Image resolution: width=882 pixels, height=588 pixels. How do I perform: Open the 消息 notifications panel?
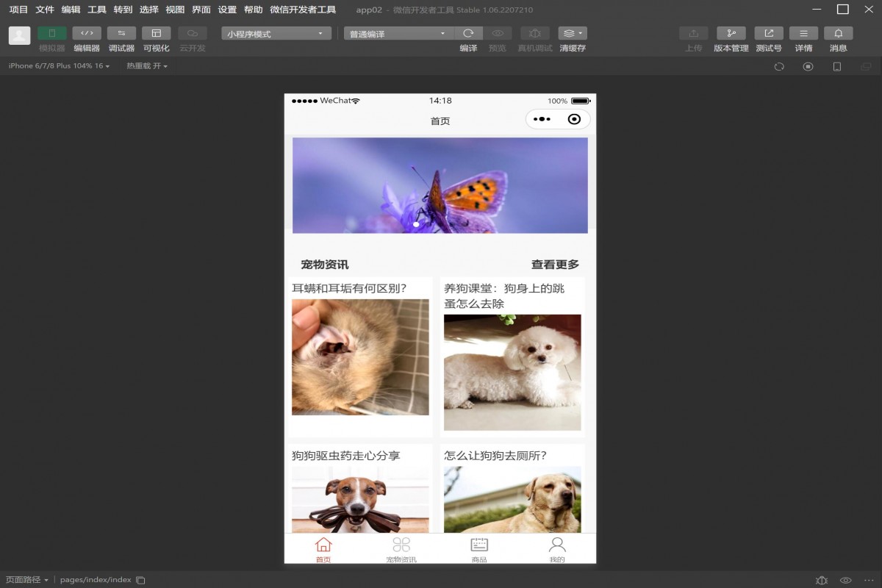click(x=838, y=33)
